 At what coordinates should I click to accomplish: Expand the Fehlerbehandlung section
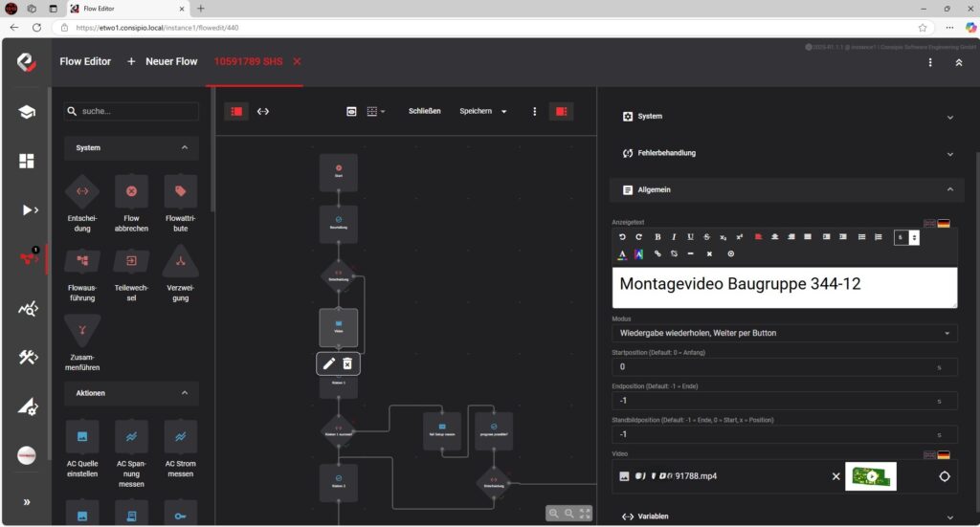point(784,153)
